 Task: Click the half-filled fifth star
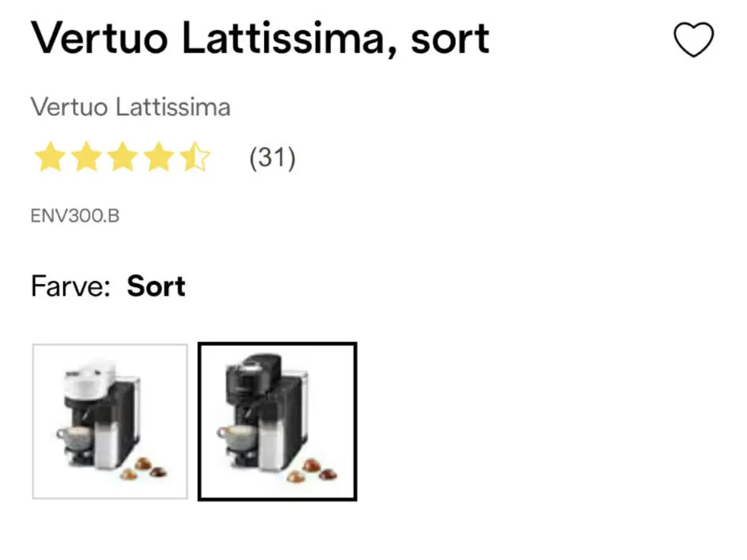coord(196,156)
